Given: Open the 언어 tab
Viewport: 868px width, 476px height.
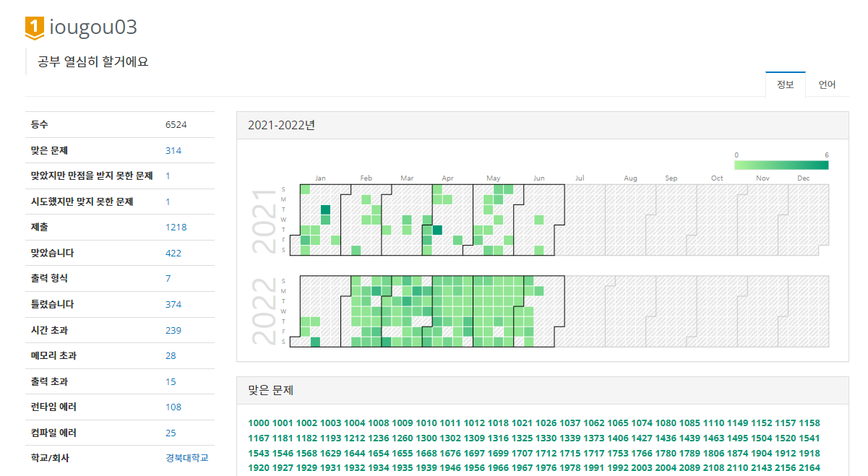Looking at the screenshot, I should pyautogui.click(x=827, y=85).
